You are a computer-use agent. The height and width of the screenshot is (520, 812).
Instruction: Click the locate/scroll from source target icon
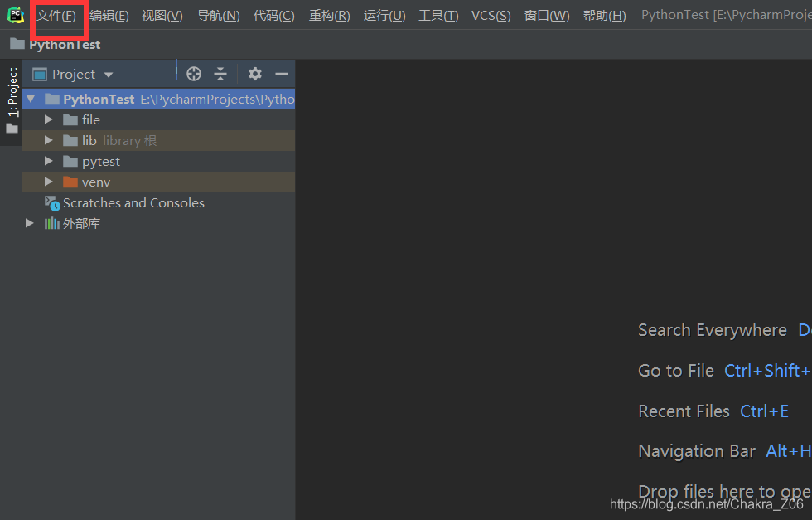(x=194, y=74)
